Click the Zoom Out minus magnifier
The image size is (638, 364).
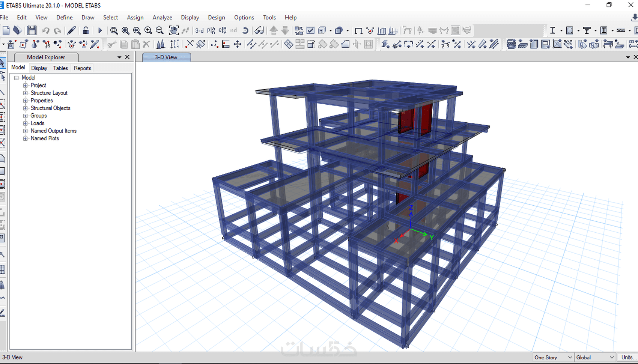click(159, 30)
